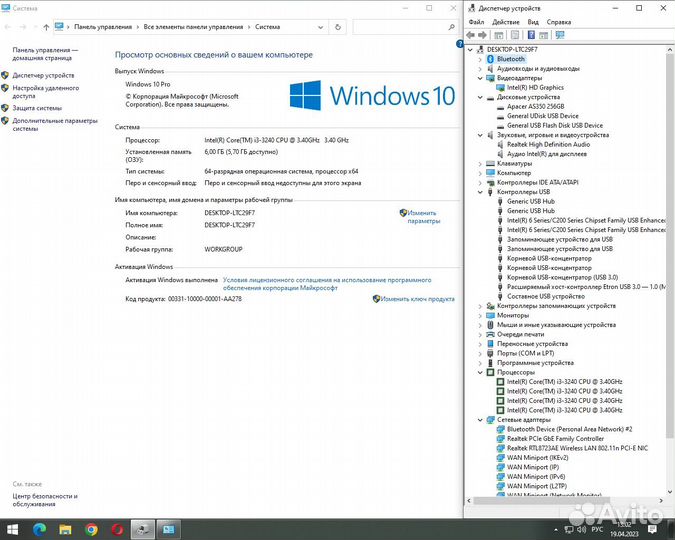Select WAN Miniport (IKEv2) adapter
Viewport: 675px width, 540px height.
point(538,457)
